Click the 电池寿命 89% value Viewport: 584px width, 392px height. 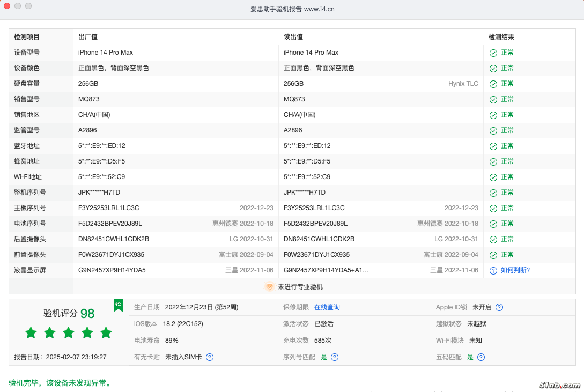click(172, 341)
